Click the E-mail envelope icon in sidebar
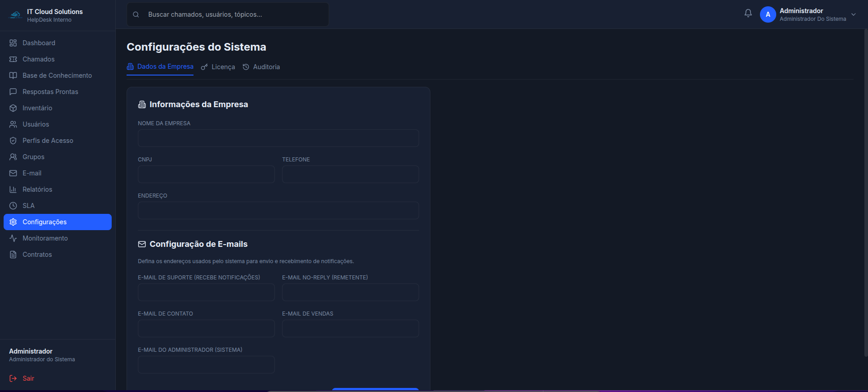 pyautogui.click(x=13, y=173)
